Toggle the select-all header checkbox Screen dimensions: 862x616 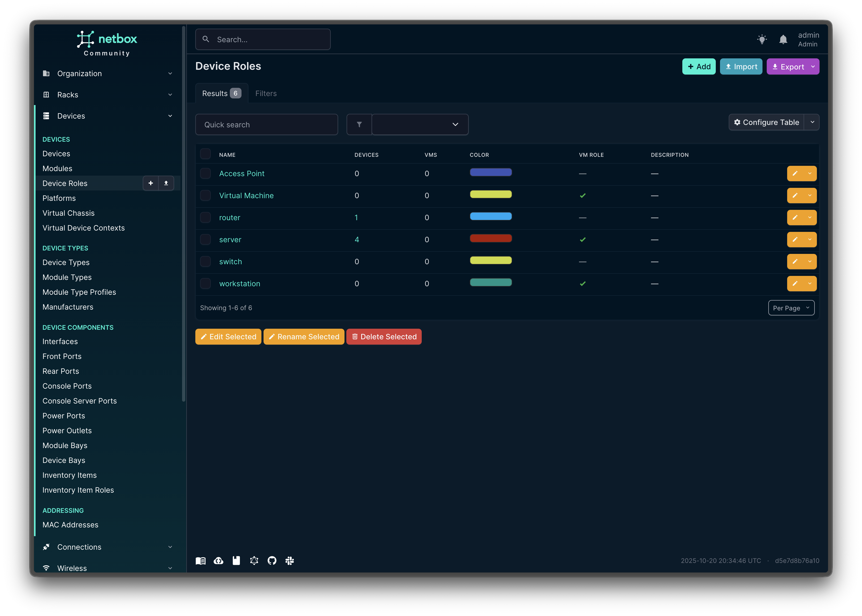click(205, 154)
